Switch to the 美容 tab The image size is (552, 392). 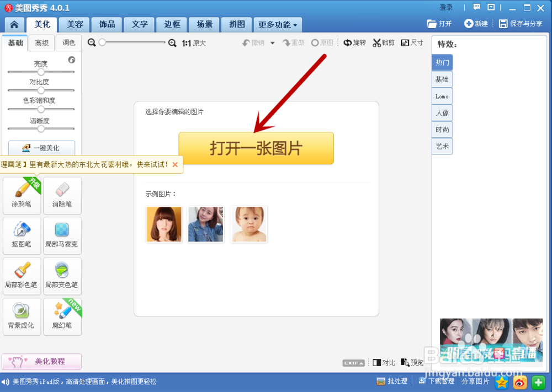point(75,24)
